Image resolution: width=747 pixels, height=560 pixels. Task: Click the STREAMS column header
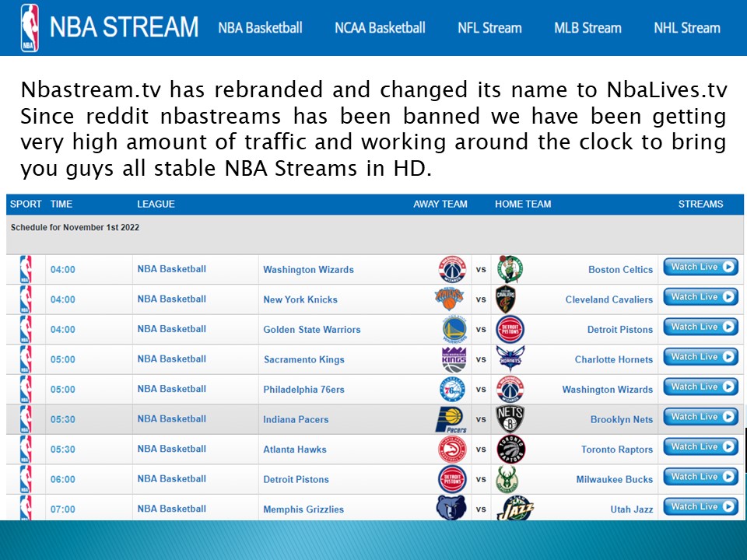701,204
